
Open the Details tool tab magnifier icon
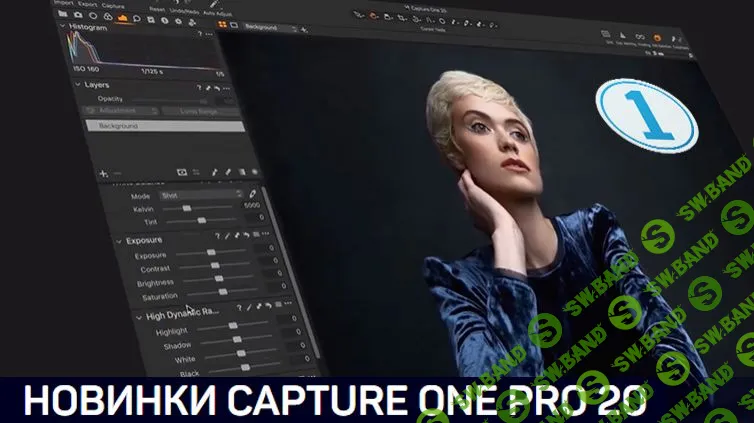[x=137, y=19]
